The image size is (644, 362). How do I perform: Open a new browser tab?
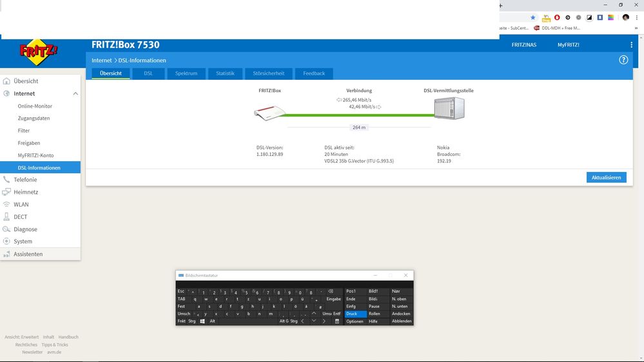(501, 5)
